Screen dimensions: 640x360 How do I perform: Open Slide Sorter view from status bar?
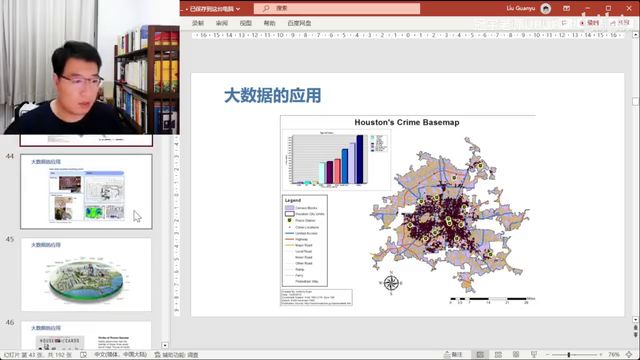pos(498,355)
